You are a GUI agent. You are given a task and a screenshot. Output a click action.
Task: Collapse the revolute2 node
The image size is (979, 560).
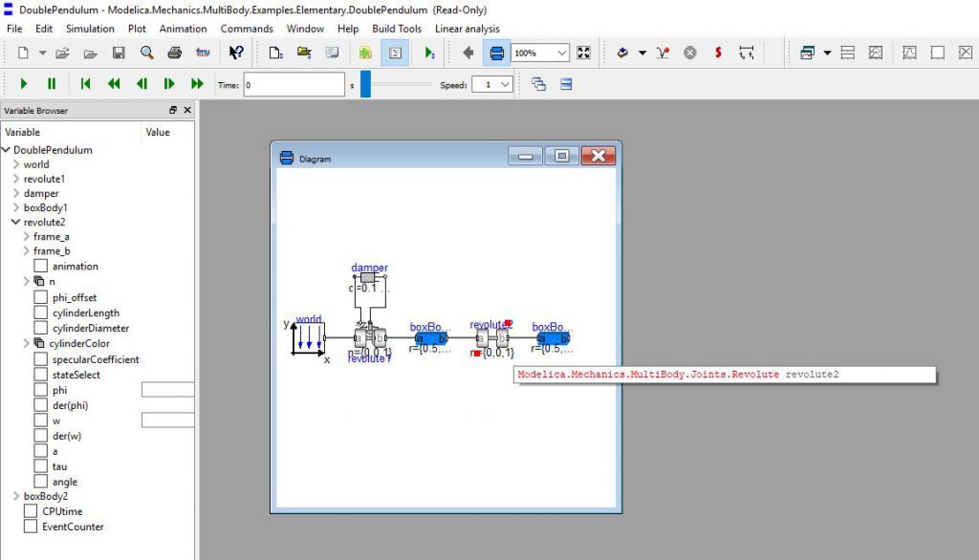click(16, 222)
